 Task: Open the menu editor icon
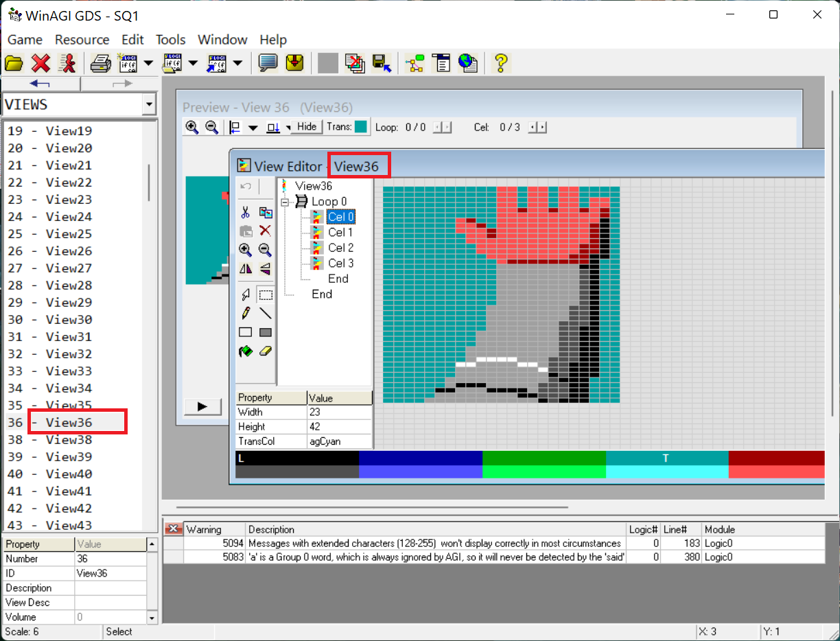click(441, 64)
